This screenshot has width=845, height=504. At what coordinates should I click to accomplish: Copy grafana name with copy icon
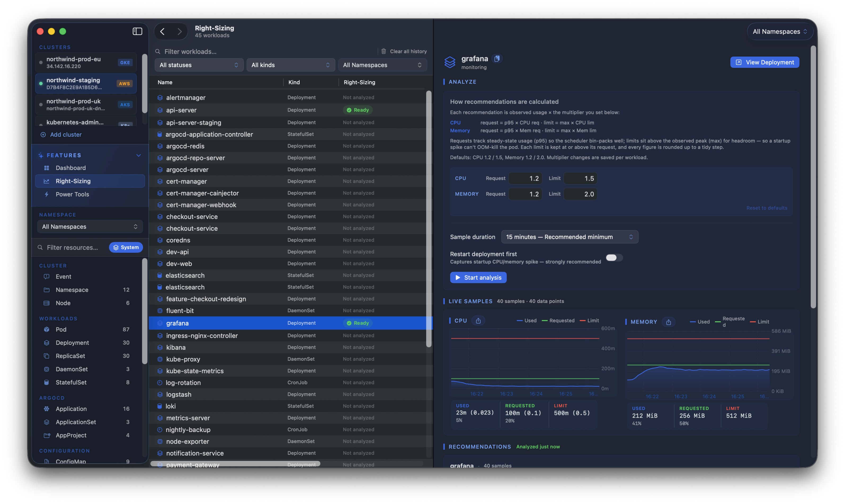(x=497, y=59)
